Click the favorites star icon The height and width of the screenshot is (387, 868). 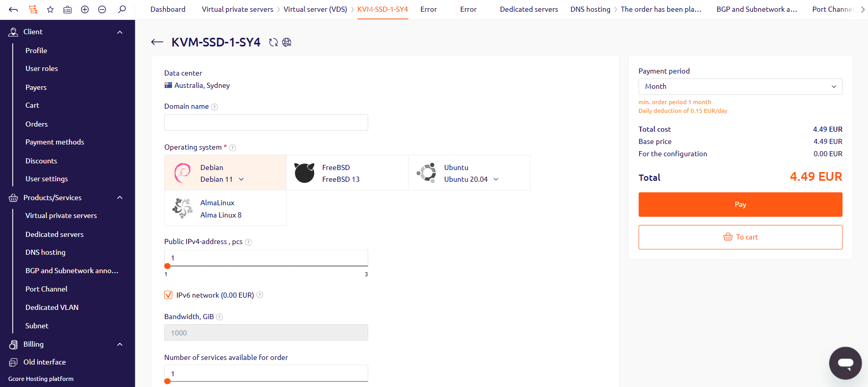50,9
